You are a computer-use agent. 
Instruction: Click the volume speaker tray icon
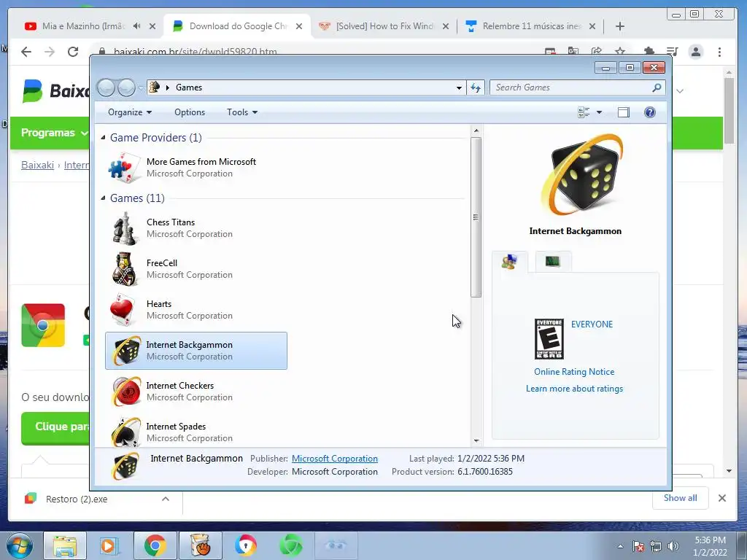click(x=673, y=546)
